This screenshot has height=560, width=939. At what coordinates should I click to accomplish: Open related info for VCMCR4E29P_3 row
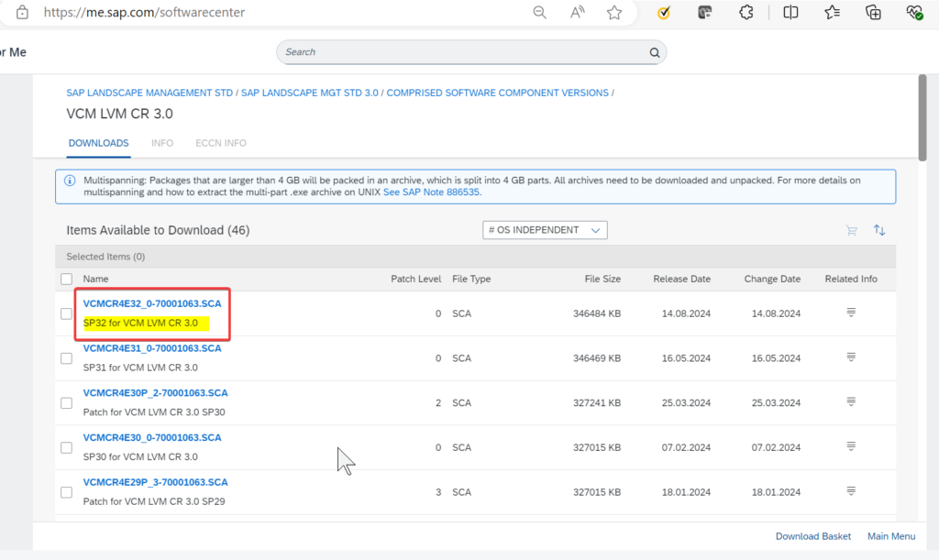pyautogui.click(x=851, y=491)
